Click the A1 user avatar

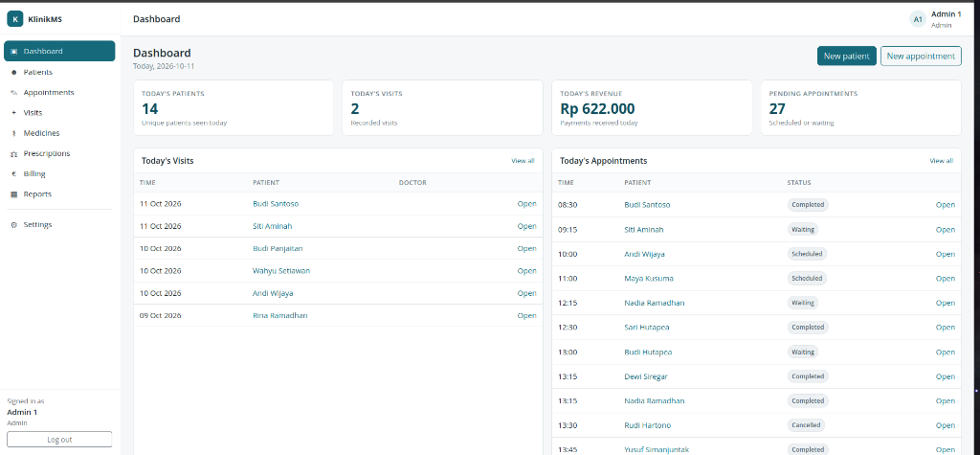(x=918, y=19)
